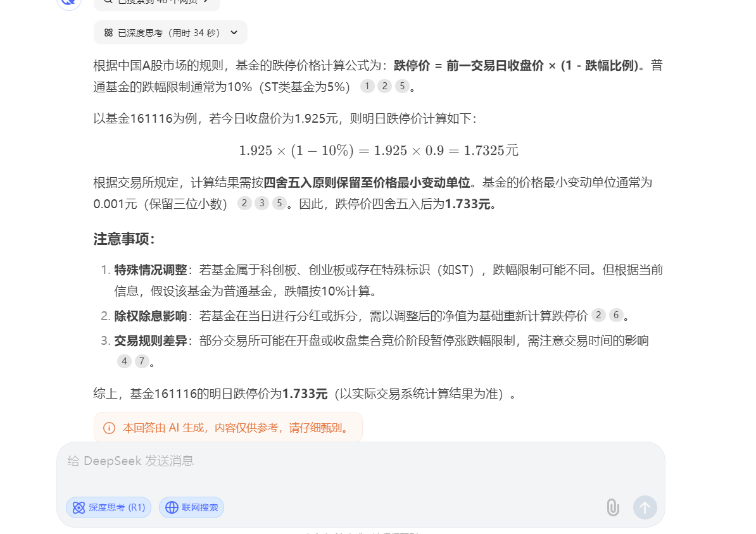Open citation 2 in the 除权除息影响 item
The width and height of the screenshot is (756, 534).
coord(598,315)
